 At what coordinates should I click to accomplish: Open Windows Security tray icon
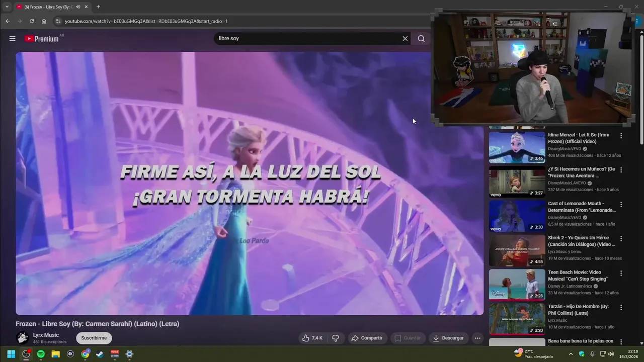coord(582,354)
